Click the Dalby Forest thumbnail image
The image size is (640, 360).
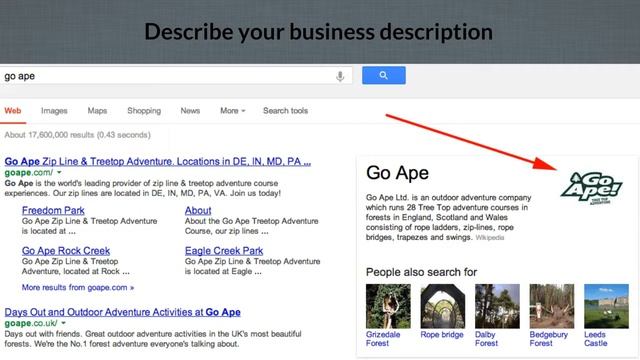497,306
